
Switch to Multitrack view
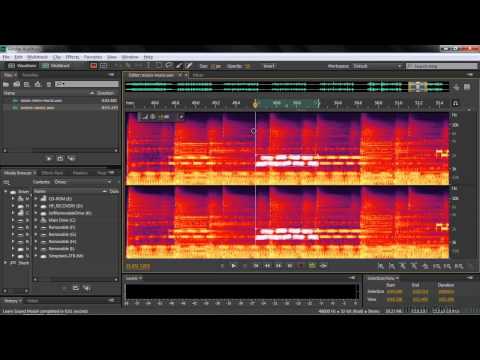tap(56, 66)
